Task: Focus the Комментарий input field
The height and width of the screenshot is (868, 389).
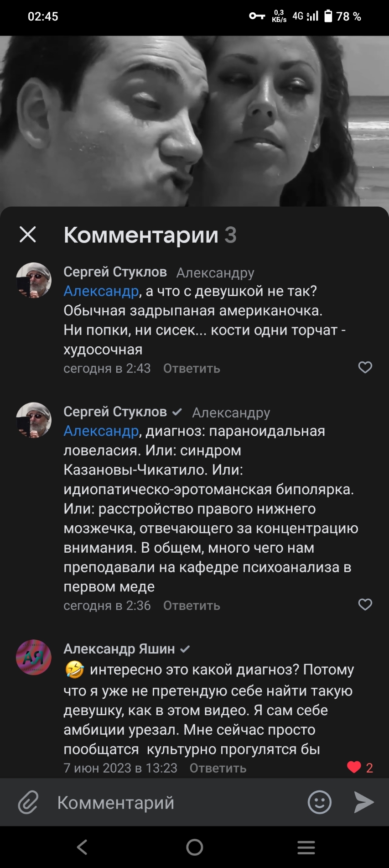Action: point(173,802)
